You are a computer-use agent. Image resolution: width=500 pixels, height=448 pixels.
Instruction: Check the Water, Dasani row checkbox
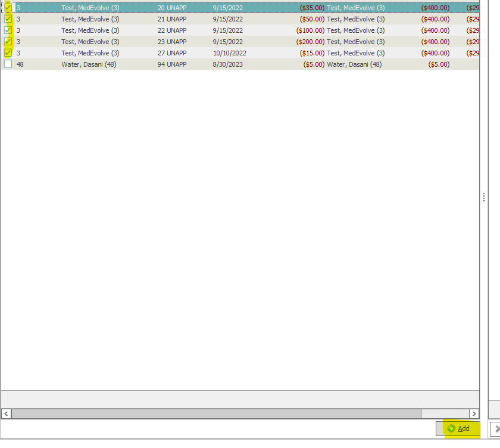click(8, 64)
